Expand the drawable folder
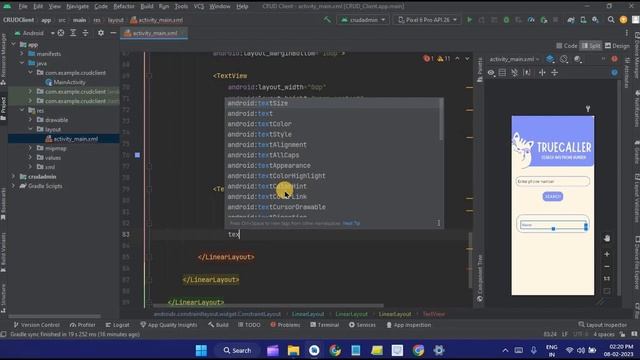Screen dimensions: 640x360 point(30,120)
